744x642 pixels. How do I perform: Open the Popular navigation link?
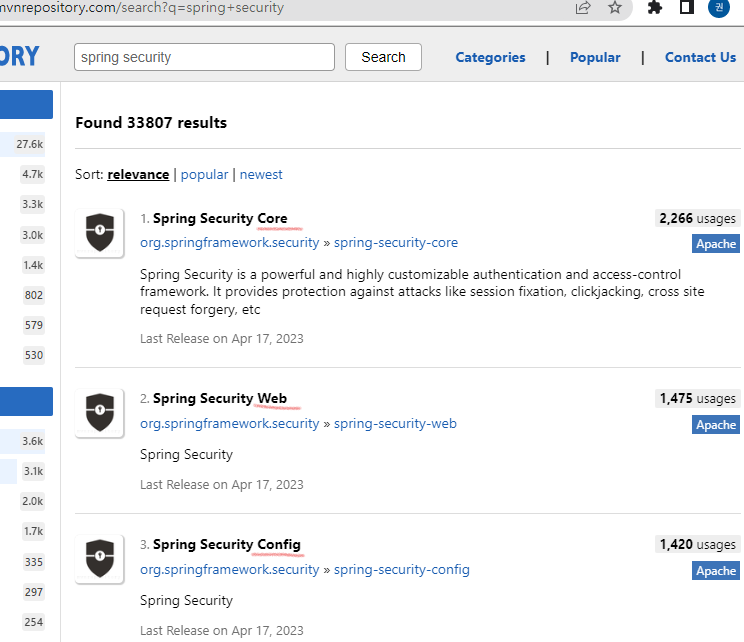[595, 57]
